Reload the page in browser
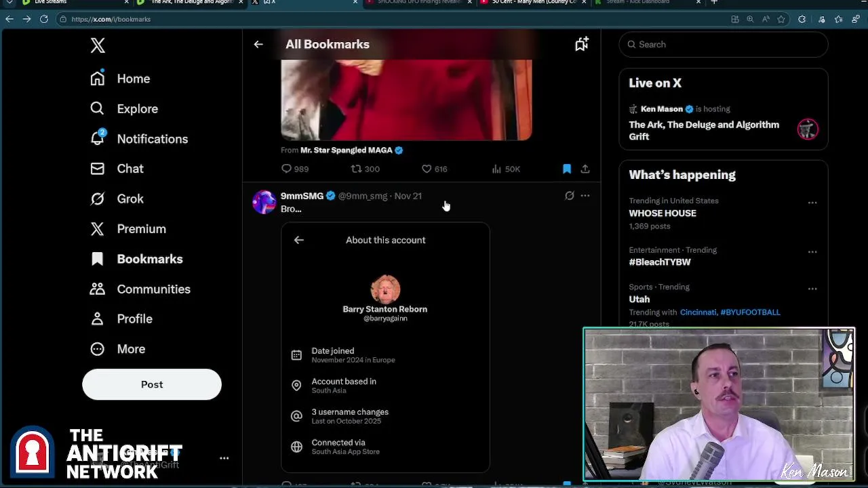This screenshot has height=488, width=868. coord(44,19)
